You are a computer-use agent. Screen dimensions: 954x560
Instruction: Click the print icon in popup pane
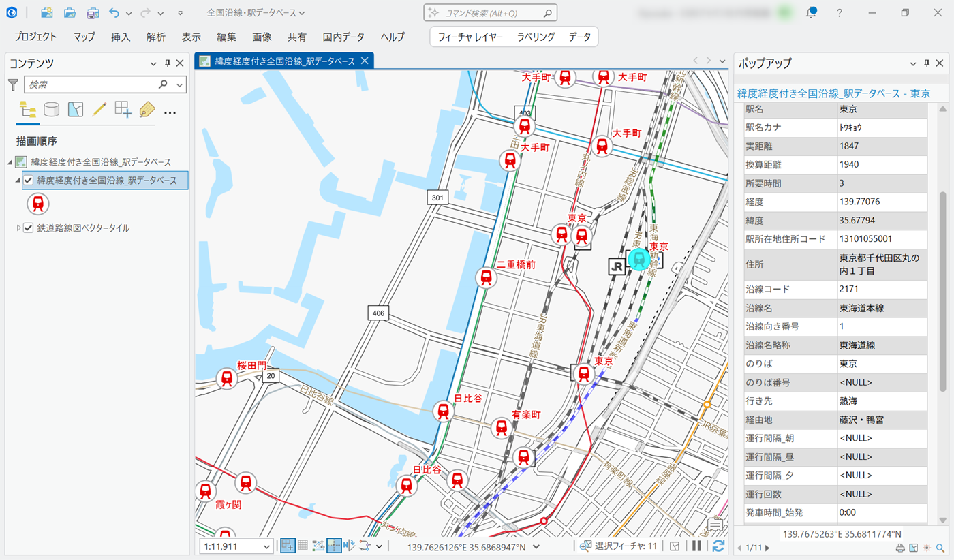899,548
